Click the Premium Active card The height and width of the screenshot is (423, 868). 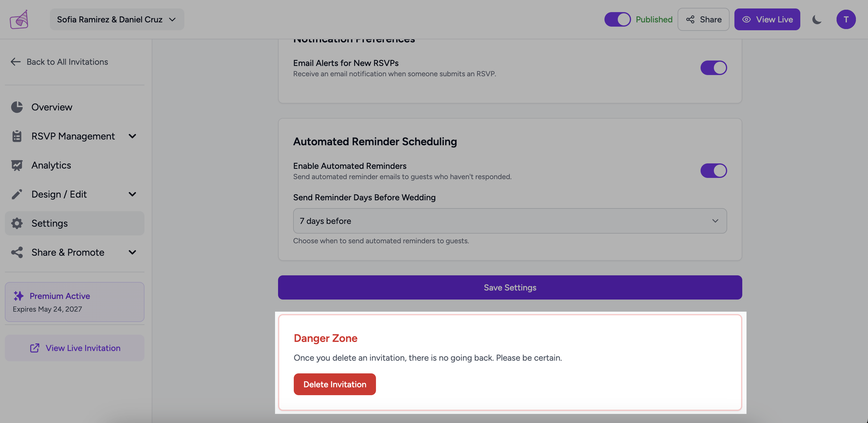point(74,302)
